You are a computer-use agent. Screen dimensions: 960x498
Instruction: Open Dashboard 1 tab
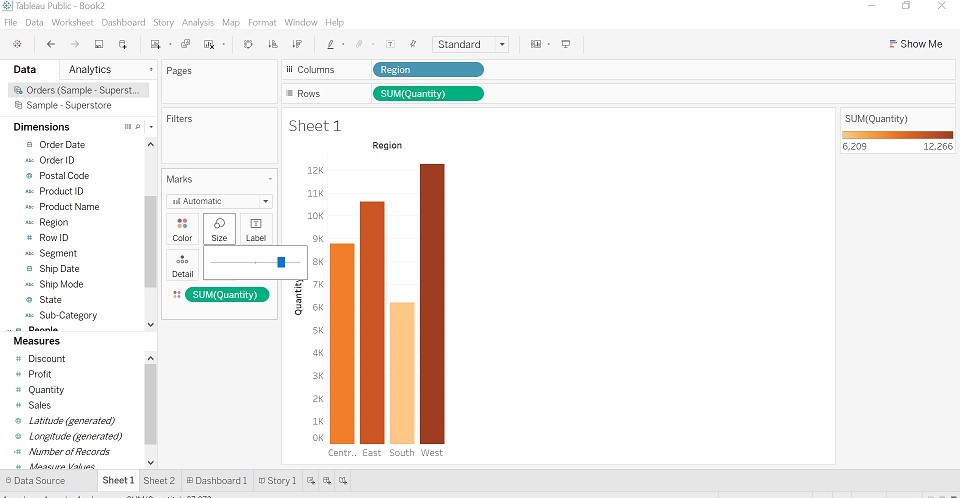pos(217,481)
